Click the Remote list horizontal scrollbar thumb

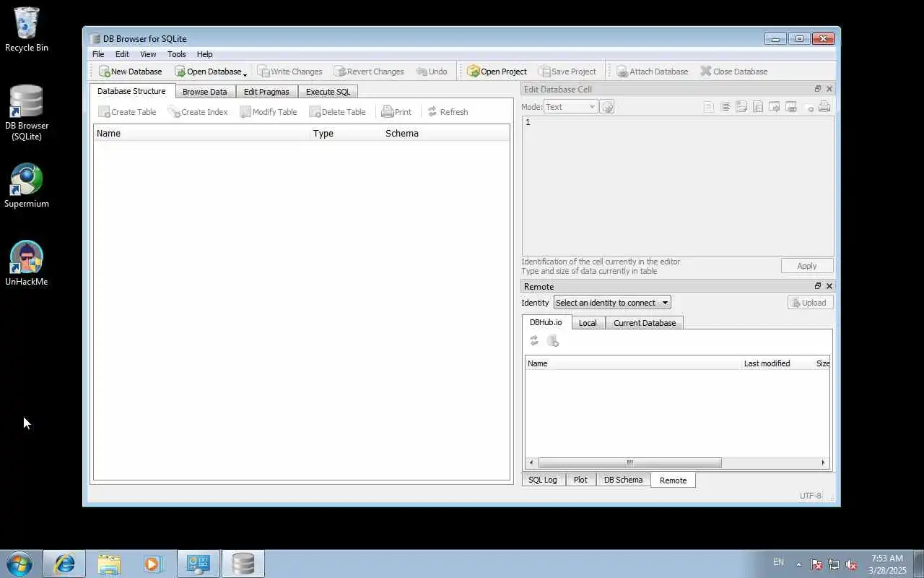(x=629, y=462)
